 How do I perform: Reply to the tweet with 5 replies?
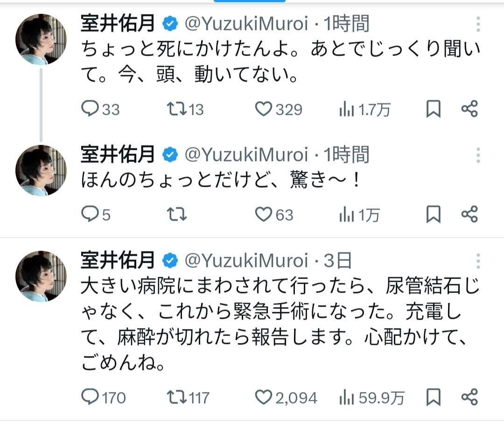[89, 214]
